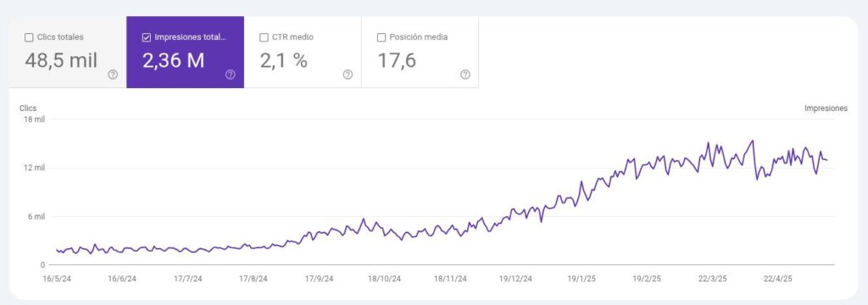Select the 48,5 mil clicks card
Screen dimensions: 868x305
[x=68, y=52]
